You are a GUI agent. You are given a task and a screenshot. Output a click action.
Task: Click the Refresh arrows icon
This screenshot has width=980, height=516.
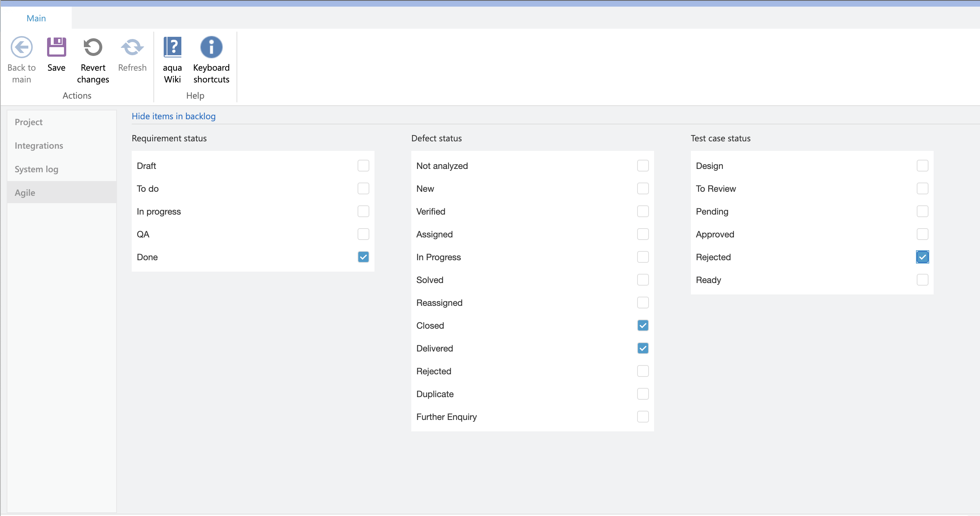[132, 47]
